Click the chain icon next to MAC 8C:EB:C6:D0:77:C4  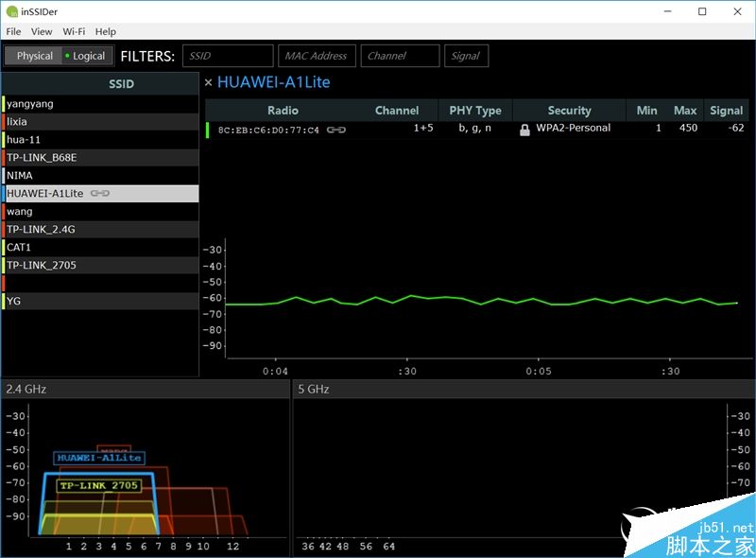pyautogui.click(x=336, y=130)
